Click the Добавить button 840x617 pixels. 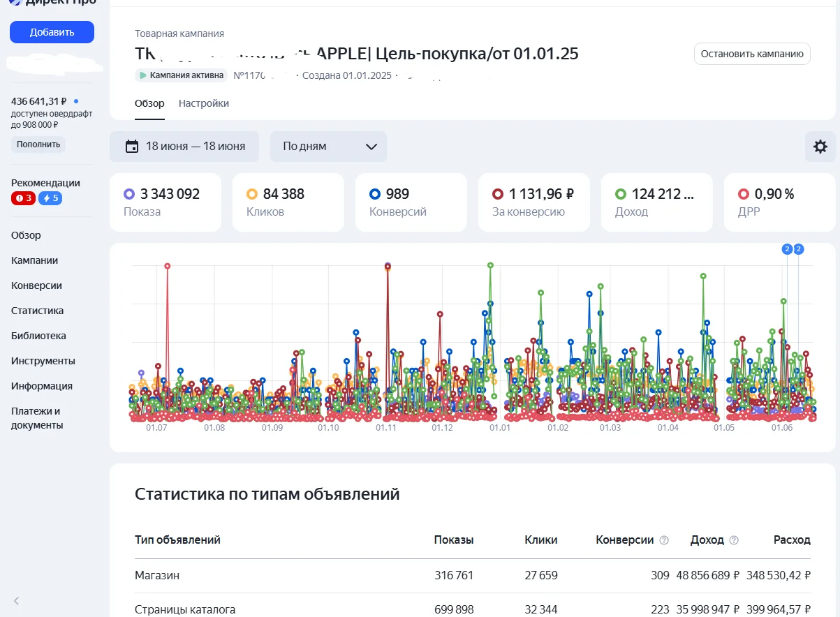pos(52,32)
